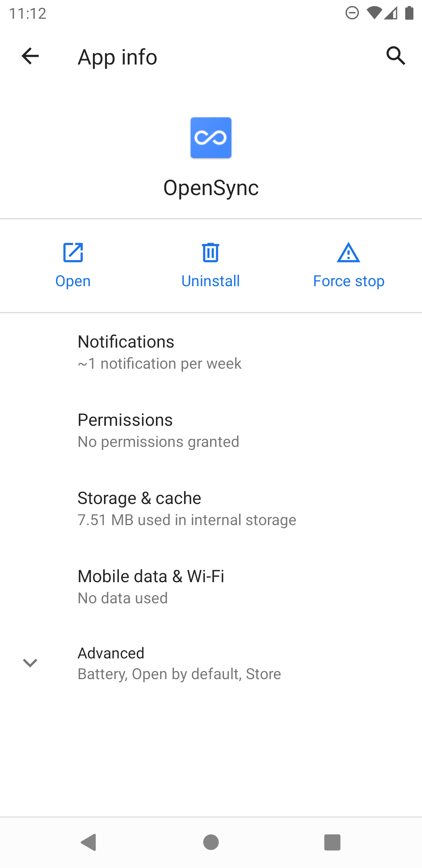Tap the battery status icon
The image size is (422, 868).
[x=409, y=13]
